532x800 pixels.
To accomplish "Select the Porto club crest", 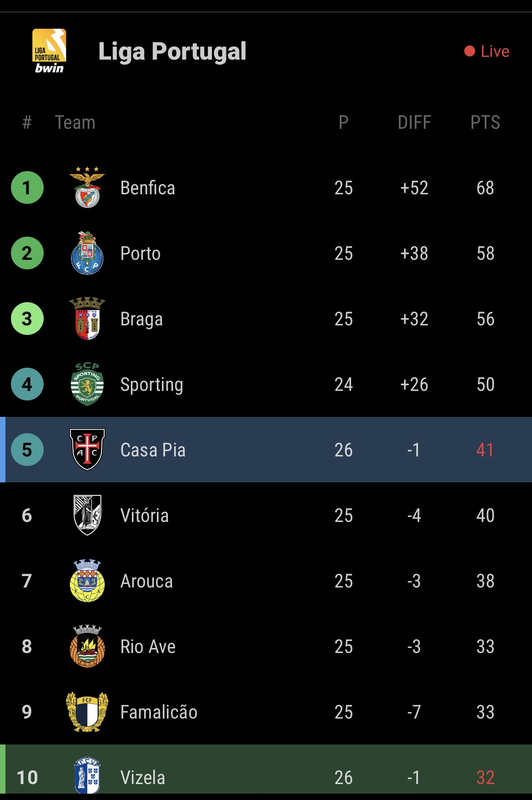I will coord(87,253).
